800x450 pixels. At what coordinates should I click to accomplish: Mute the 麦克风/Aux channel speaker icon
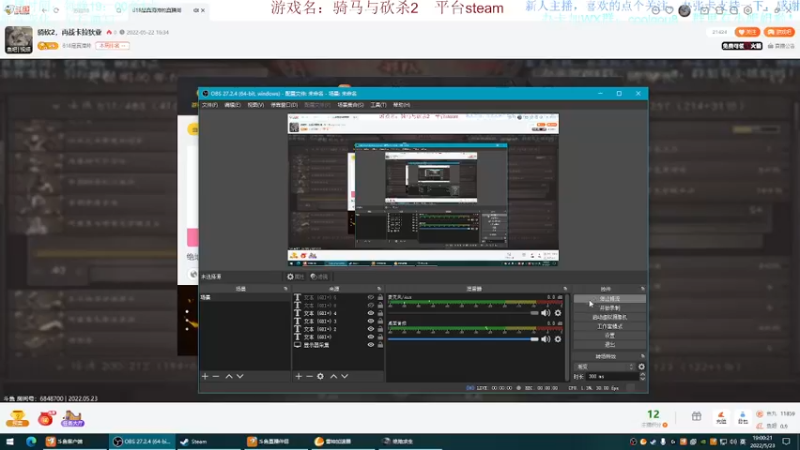(545, 313)
